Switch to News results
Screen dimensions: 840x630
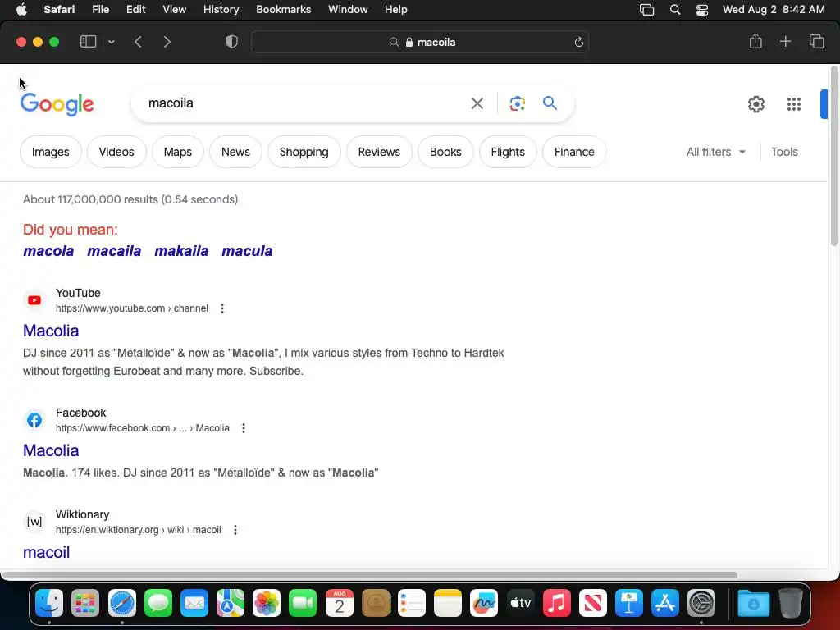(235, 152)
